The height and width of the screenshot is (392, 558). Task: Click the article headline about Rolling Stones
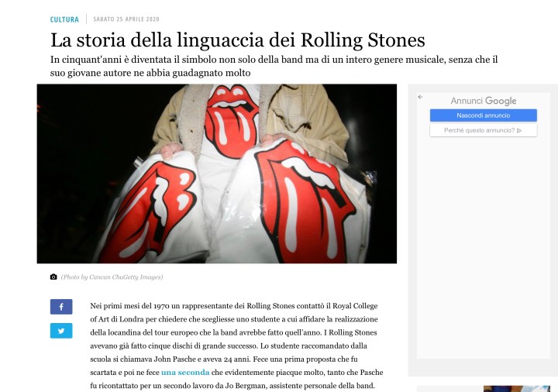click(238, 40)
